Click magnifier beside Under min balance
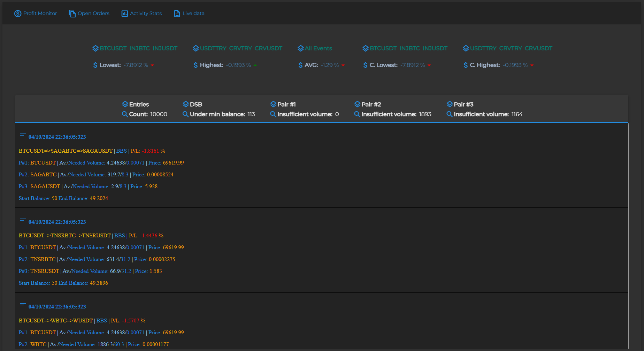 point(185,114)
